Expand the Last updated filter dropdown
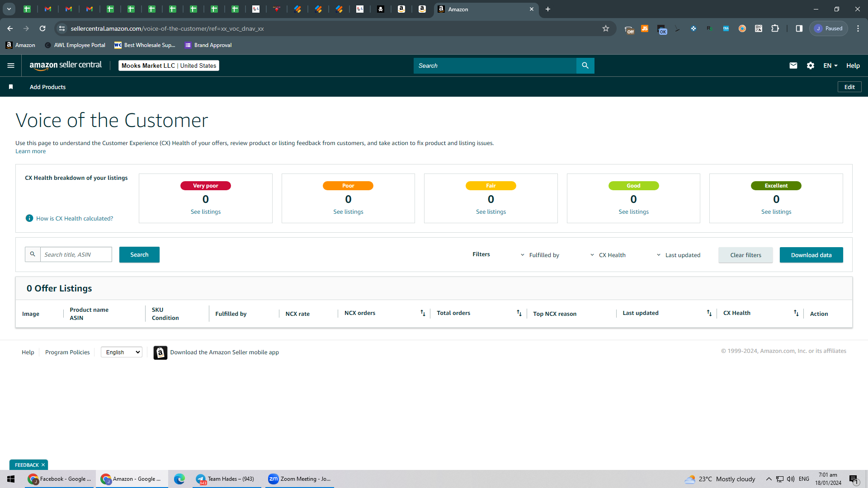This screenshot has height=488, width=868. [x=678, y=255]
